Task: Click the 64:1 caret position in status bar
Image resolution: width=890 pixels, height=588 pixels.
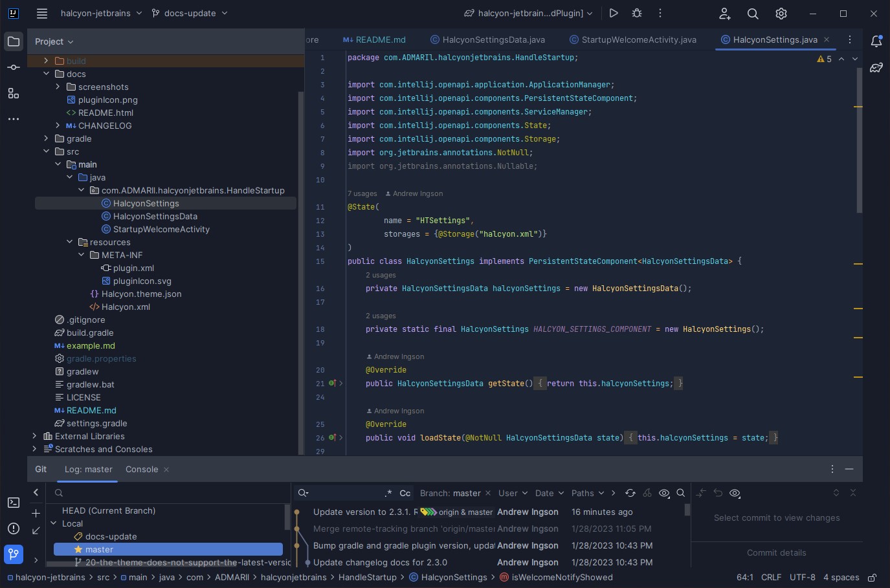Action: 745,577
